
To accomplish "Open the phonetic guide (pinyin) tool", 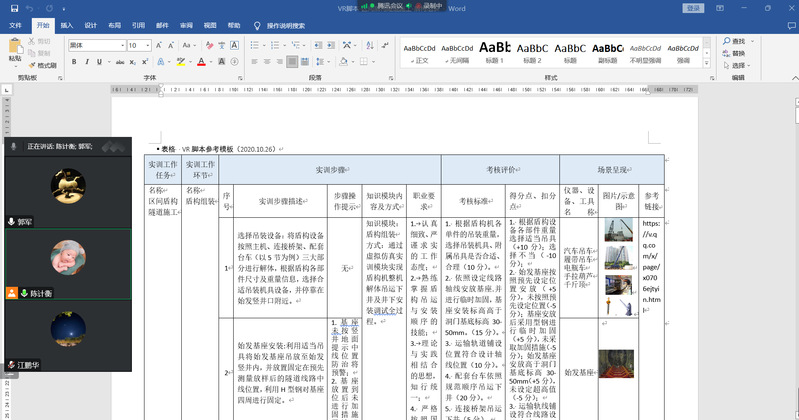I will [x=222, y=45].
